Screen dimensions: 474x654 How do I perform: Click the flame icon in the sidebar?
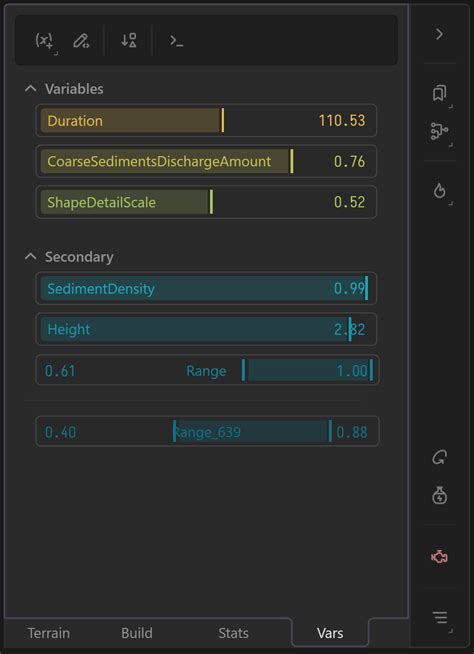click(439, 191)
